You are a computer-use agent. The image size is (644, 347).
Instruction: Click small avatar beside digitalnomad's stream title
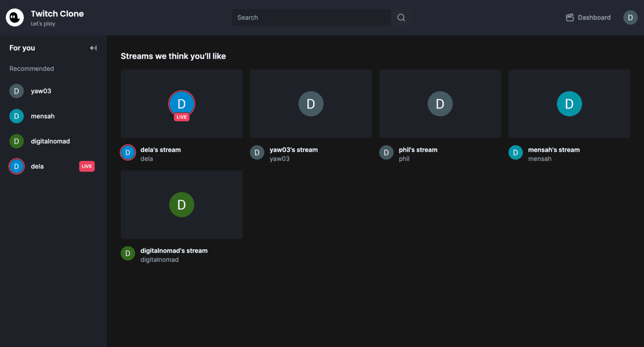pos(128,254)
